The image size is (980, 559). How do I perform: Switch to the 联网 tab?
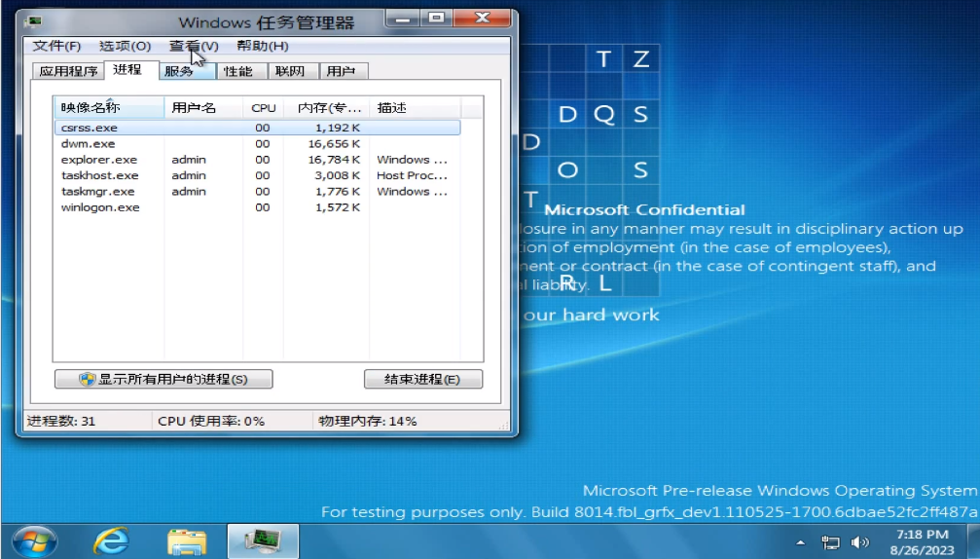click(290, 71)
